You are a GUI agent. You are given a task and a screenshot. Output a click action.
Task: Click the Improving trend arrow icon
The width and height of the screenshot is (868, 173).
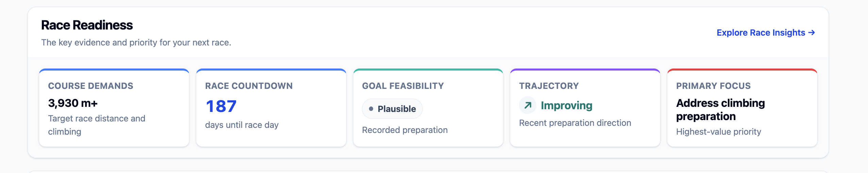tap(528, 105)
